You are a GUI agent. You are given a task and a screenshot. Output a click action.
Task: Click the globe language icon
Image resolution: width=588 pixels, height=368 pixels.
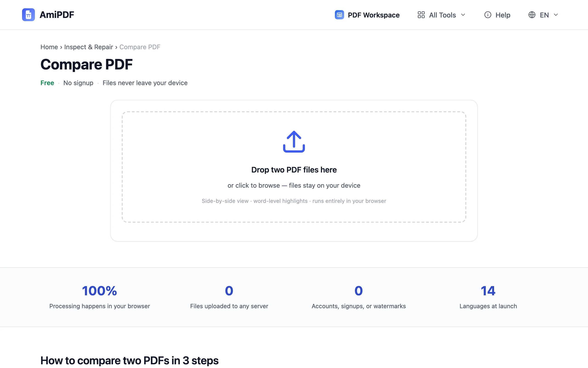click(x=532, y=15)
